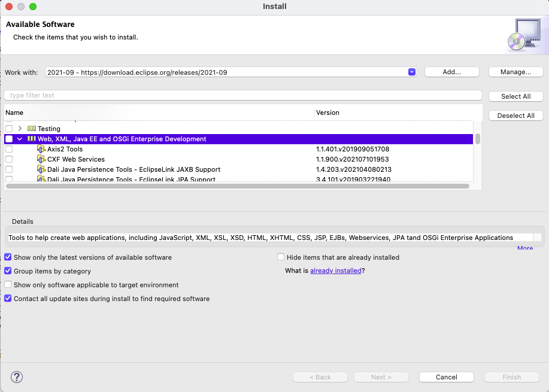
Task: Click the CXF Web Services feature icon
Action: [x=41, y=159]
